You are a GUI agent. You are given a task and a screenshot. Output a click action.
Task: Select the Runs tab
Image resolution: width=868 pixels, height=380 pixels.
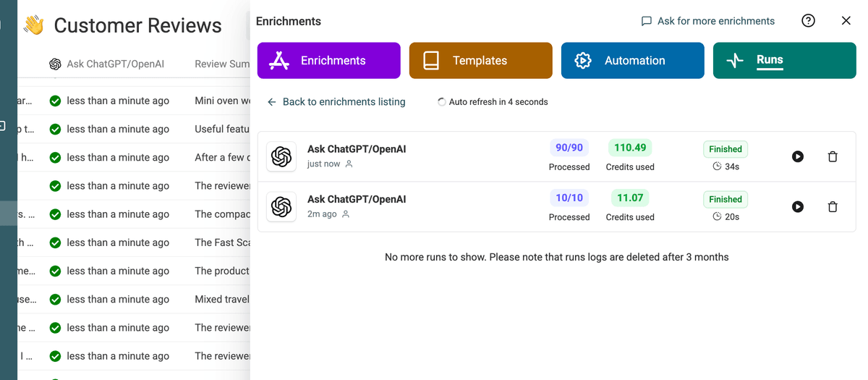(x=784, y=60)
